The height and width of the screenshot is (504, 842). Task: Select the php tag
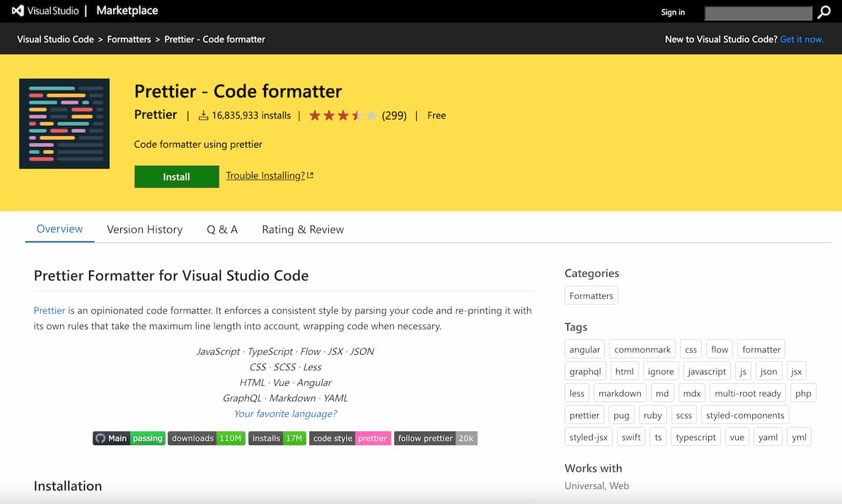click(803, 394)
